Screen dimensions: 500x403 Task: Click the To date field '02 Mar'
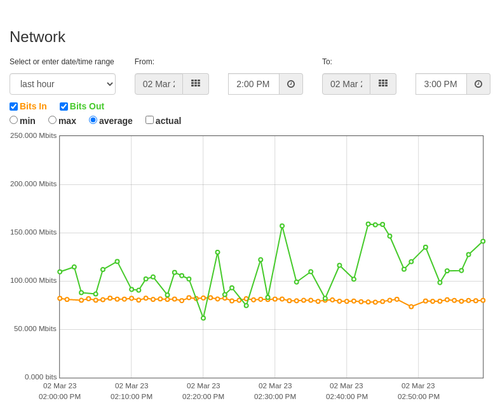pyautogui.click(x=346, y=84)
